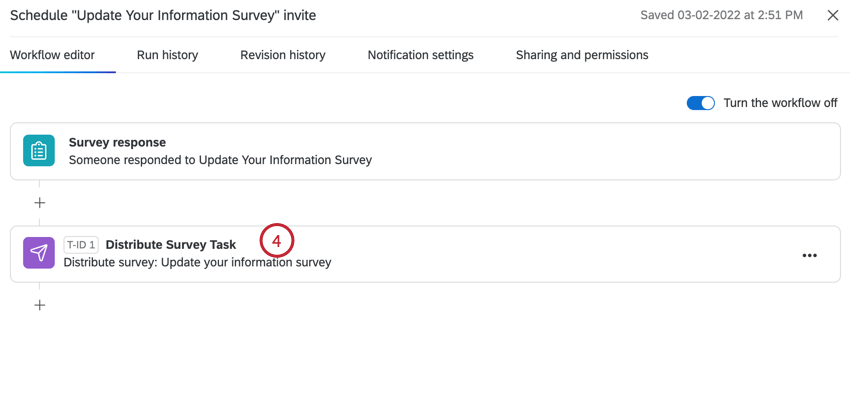850x416 pixels.
Task: Open the three-dot menu on Distribute Survey Task
Action: tap(809, 256)
